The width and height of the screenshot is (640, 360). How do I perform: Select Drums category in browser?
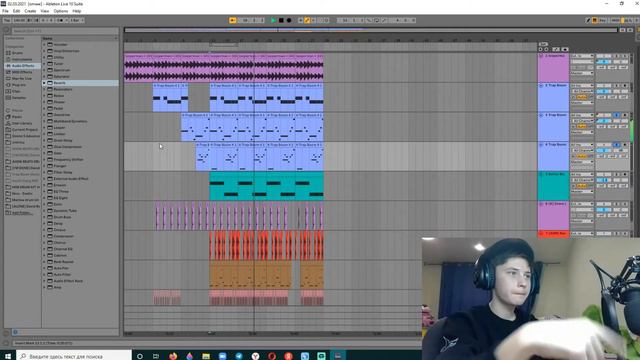coord(18,53)
